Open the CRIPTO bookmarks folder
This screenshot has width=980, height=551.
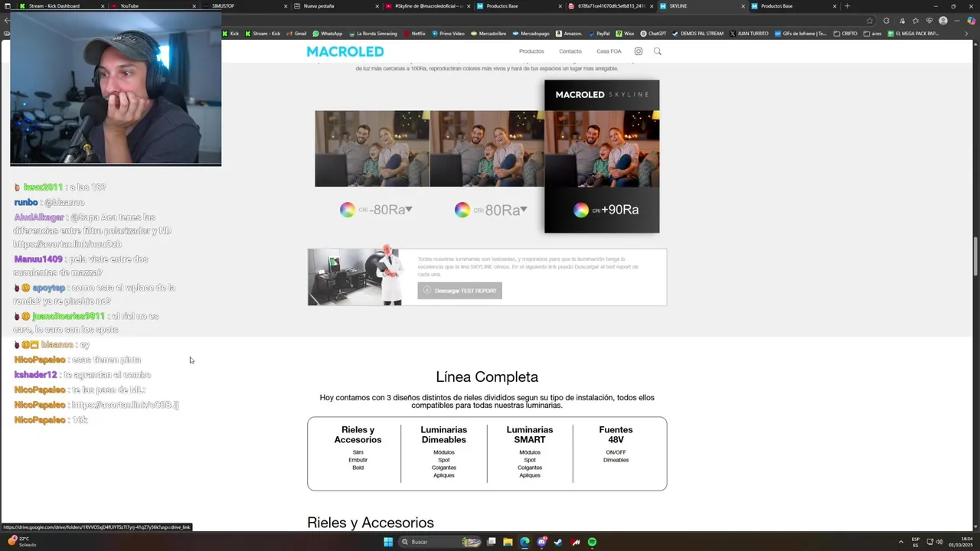(846, 34)
